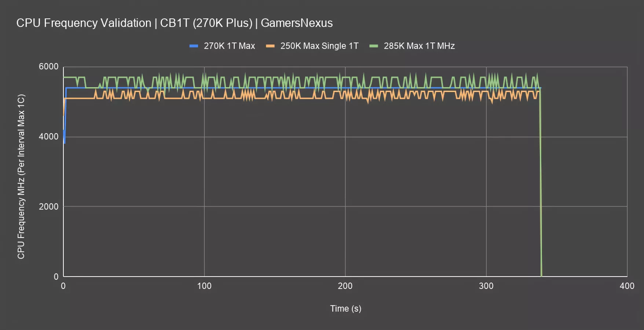644x330 pixels.
Task: Click the 2000 y-axis tick label
Action: [49, 206]
